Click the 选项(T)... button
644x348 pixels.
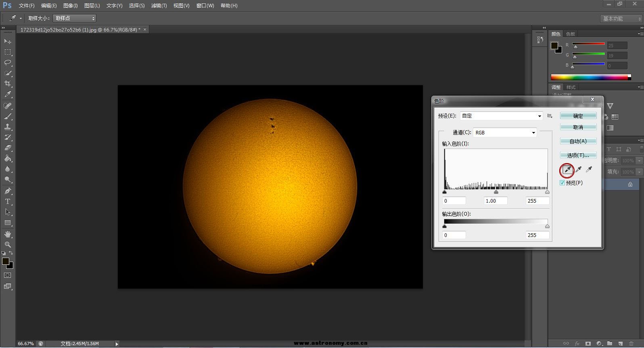(578, 155)
